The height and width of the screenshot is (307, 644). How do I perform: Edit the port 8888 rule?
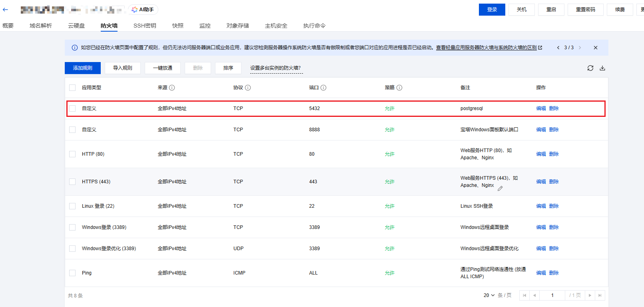click(541, 130)
